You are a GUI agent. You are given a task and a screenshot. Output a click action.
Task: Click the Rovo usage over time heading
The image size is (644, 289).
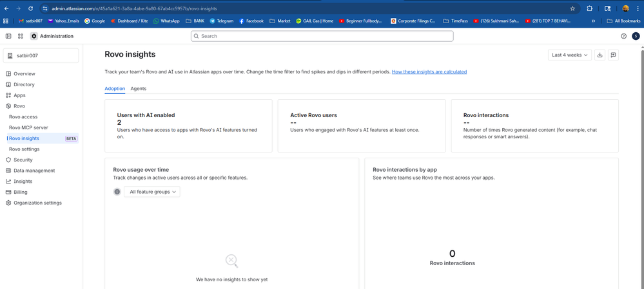coord(141,169)
